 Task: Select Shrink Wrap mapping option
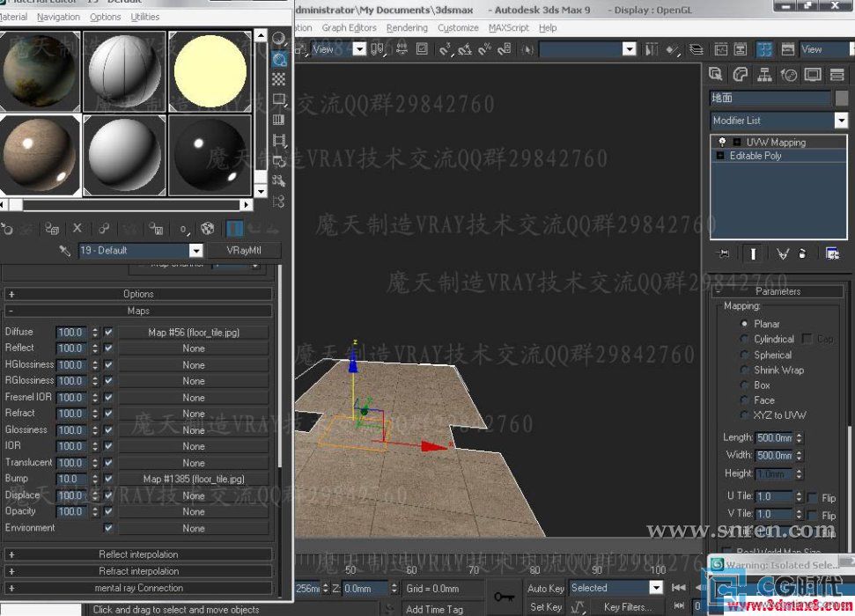click(x=744, y=370)
